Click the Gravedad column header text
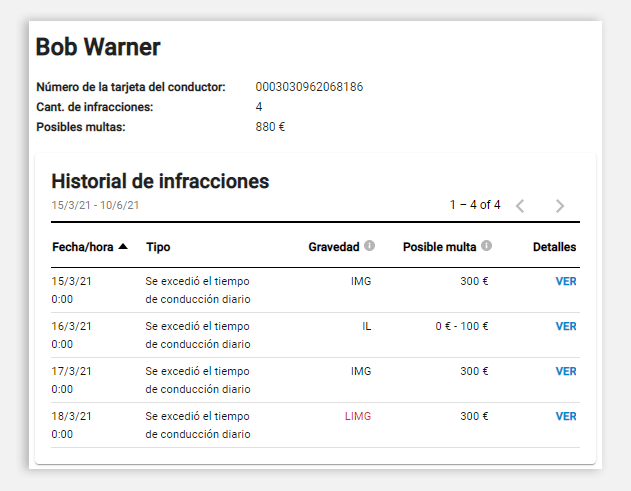 334,247
